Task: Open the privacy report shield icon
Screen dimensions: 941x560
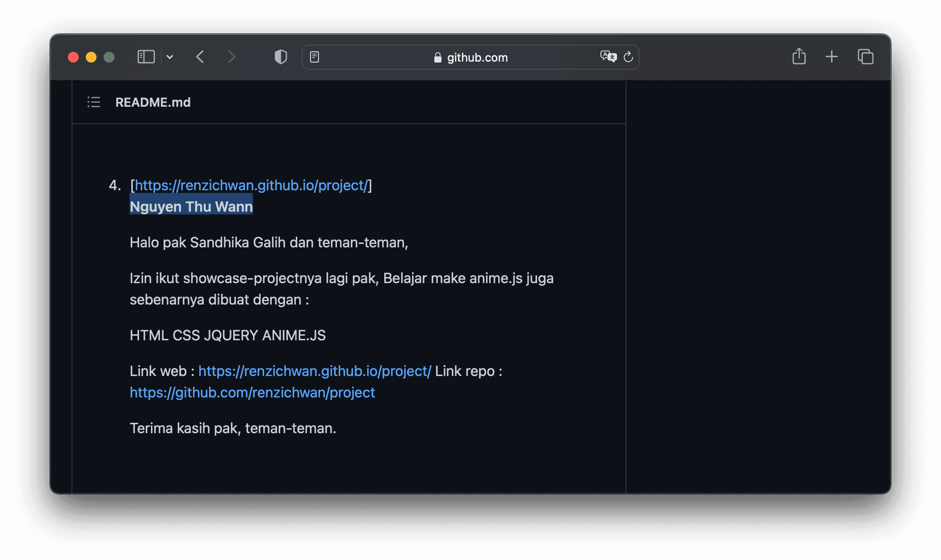Action: [x=281, y=57]
